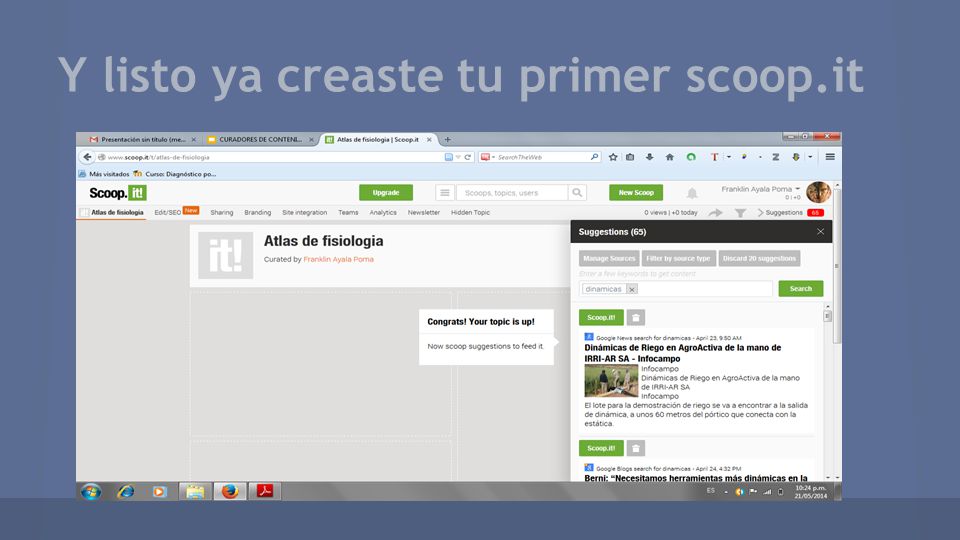
Task: Open the Hidden Topic menu item
Action: click(x=470, y=212)
